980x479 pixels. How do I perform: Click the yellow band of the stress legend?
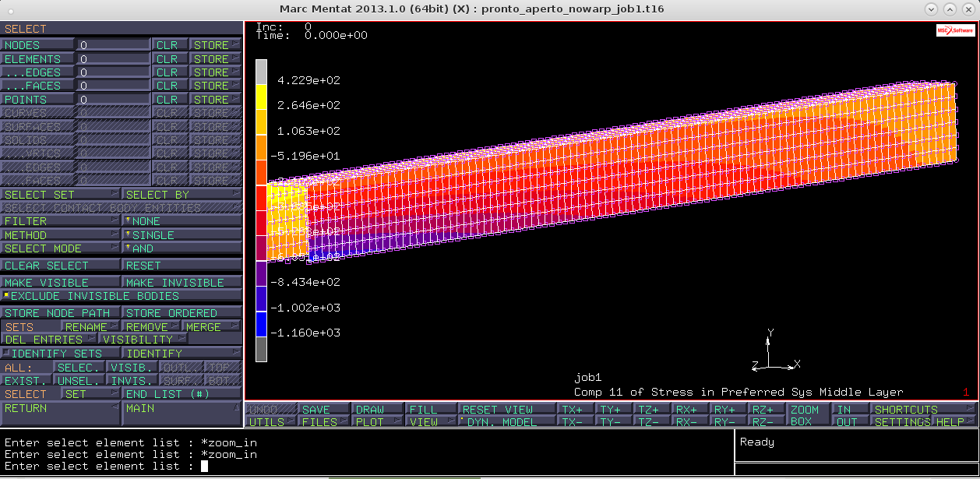[x=261, y=97]
